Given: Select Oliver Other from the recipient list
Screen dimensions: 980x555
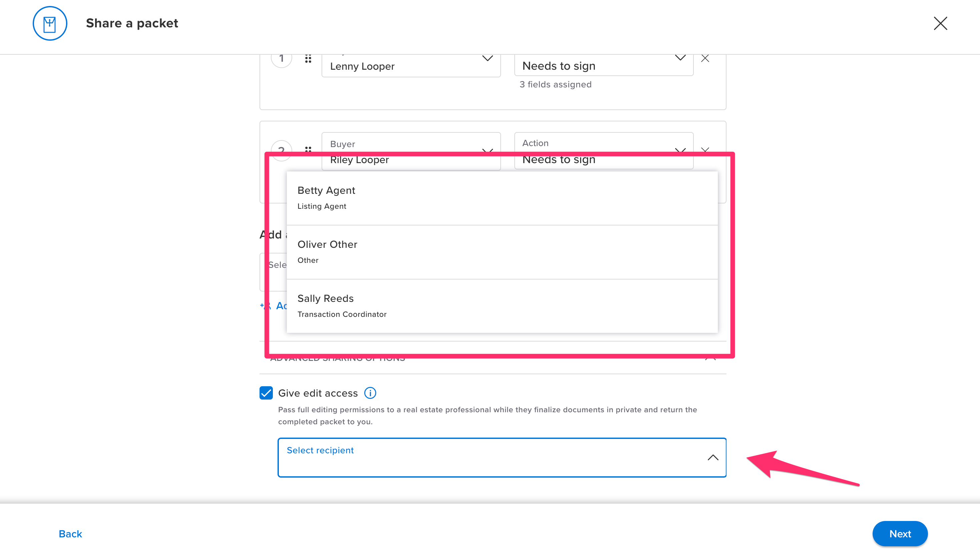Looking at the screenshot, I should point(502,251).
